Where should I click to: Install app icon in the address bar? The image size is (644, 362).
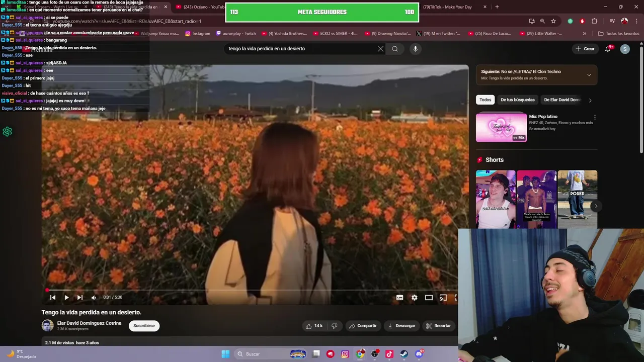(532, 21)
